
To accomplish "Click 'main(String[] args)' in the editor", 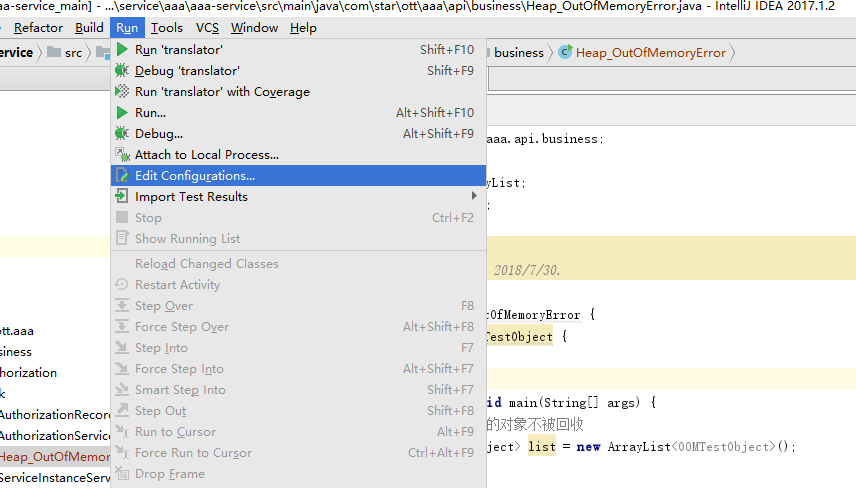I will [x=574, y=403].
